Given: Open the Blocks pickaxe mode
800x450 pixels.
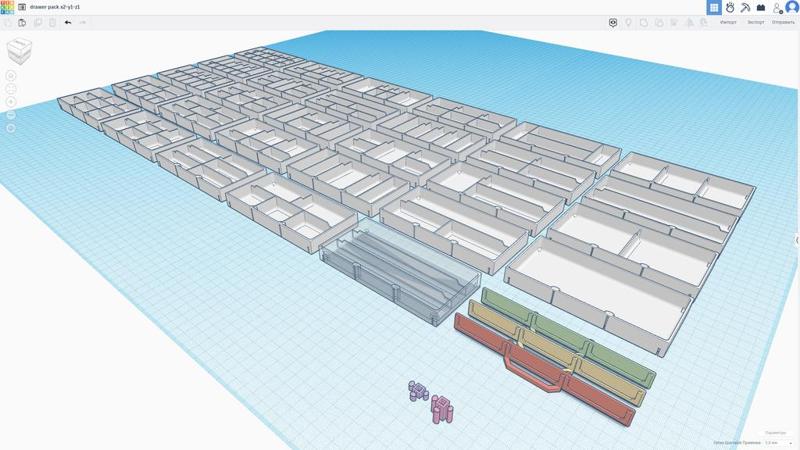Looking at the screenshot, I should (x=745, y=7).
